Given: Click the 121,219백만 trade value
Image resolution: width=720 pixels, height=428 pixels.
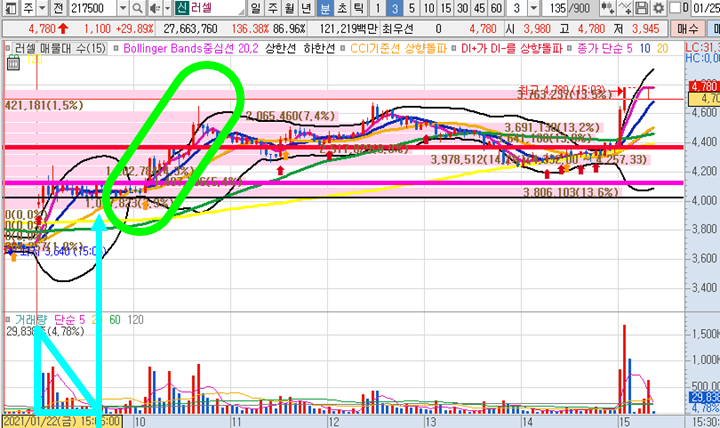Looking at the screenshot, I should point(349,29).
